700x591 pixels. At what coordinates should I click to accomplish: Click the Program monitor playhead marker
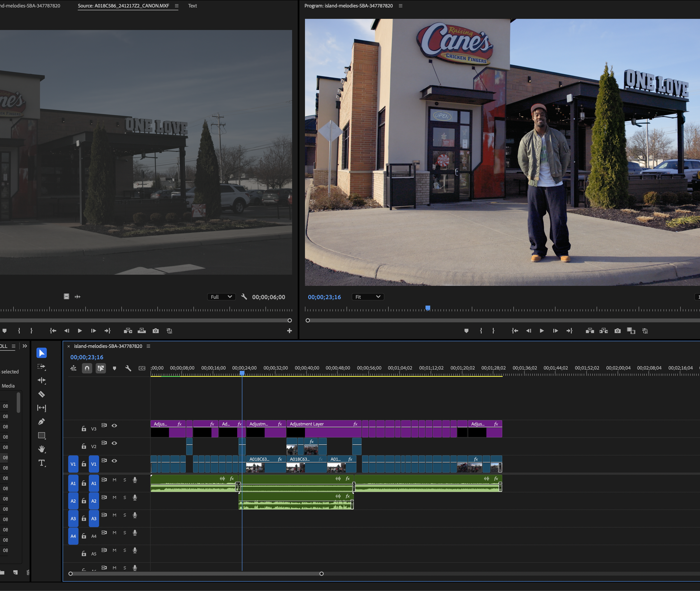pyautogui.click(x=428, y=308)
